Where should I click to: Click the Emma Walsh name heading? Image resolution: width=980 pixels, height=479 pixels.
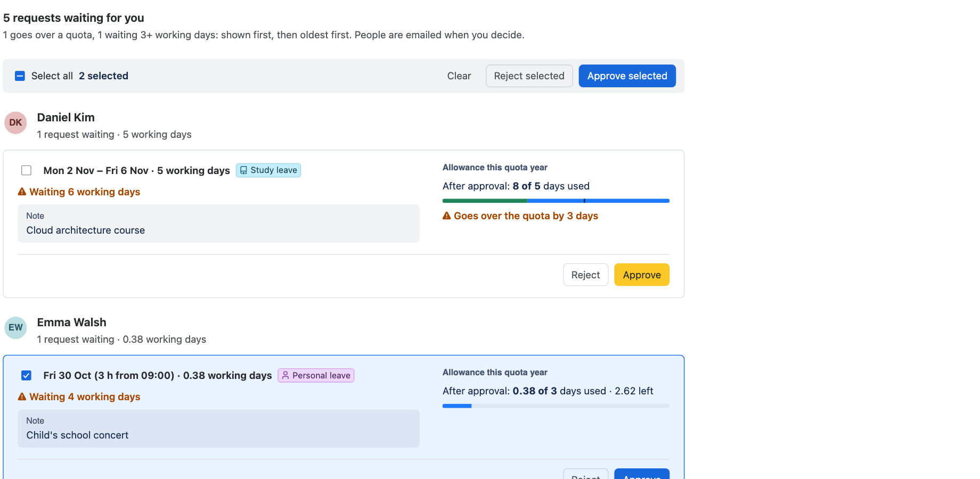(x=72, y=323)
